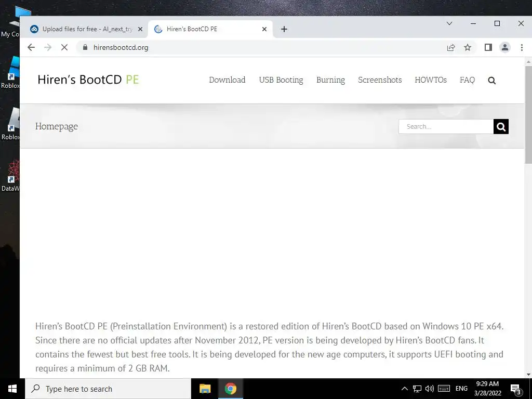This screenshot has height=399, width=532.
Task: Go to USB Booting page
Action: (281, 79)
